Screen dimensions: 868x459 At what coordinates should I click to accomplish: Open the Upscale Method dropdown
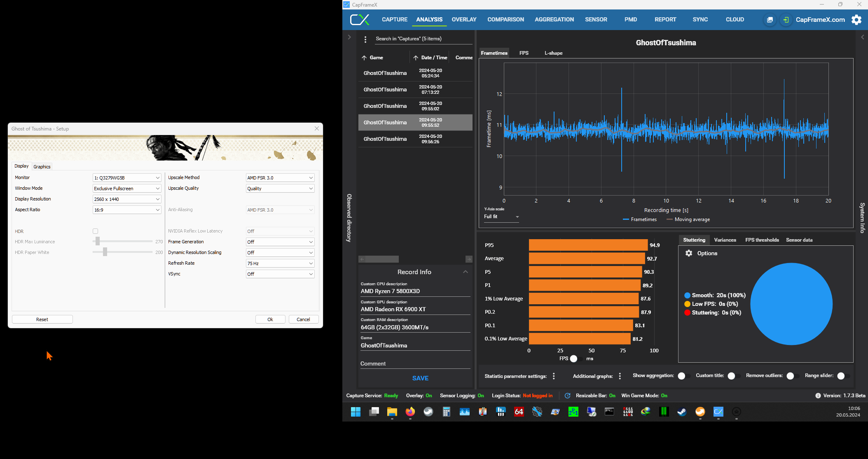[280, 178]
